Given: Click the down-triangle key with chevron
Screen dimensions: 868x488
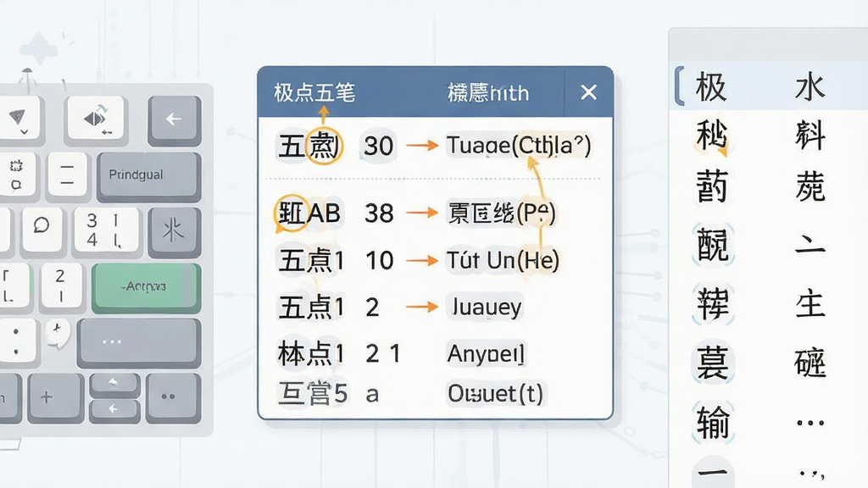Looking at the screenshot, I should (19, 118).
